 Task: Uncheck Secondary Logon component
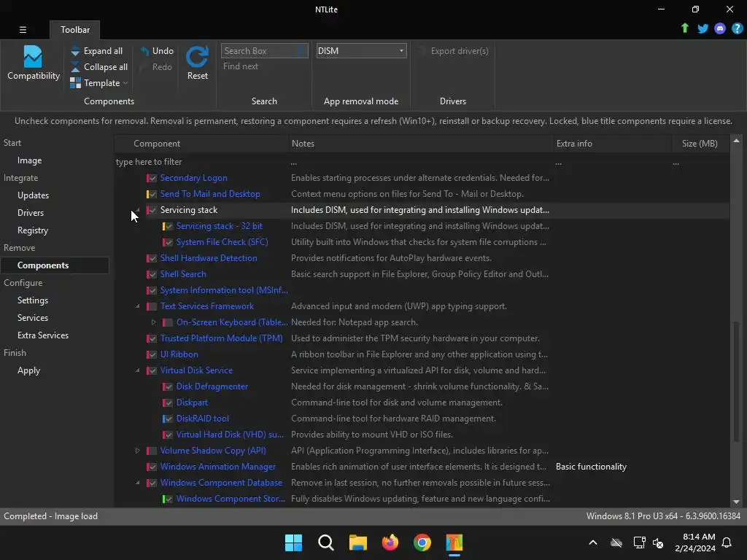pyautogui.click(x=152, y=178)
